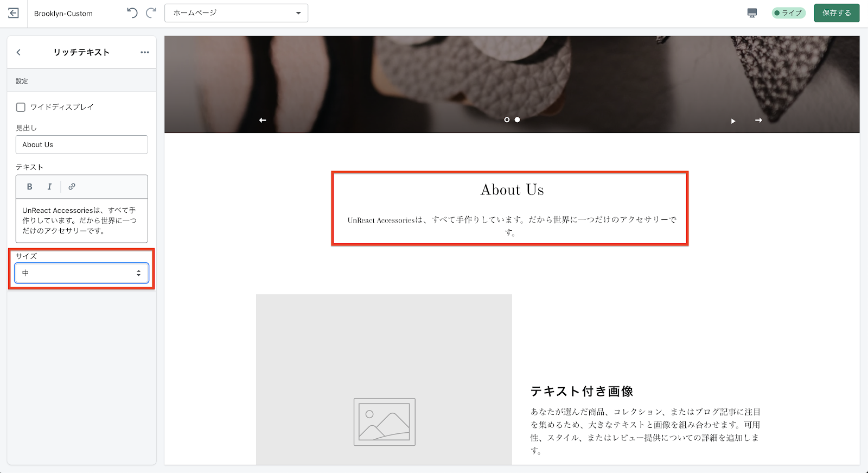This screenshot has width=868, height=473.
Task: Click the desktop preview monitor icon
Action: [752, 13]
